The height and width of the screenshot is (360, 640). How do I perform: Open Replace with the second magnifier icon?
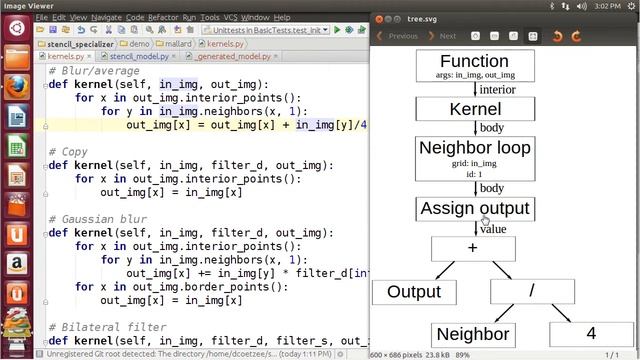point(162,30)
